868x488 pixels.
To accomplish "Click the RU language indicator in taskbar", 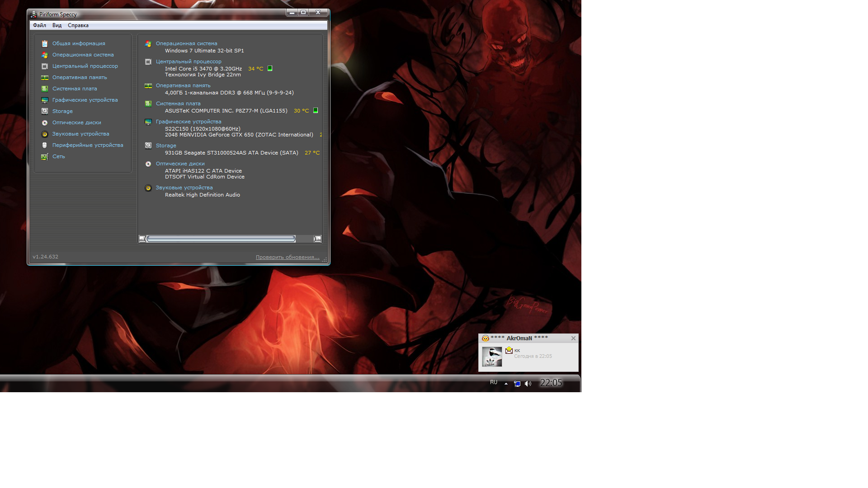I will (494, 382).
